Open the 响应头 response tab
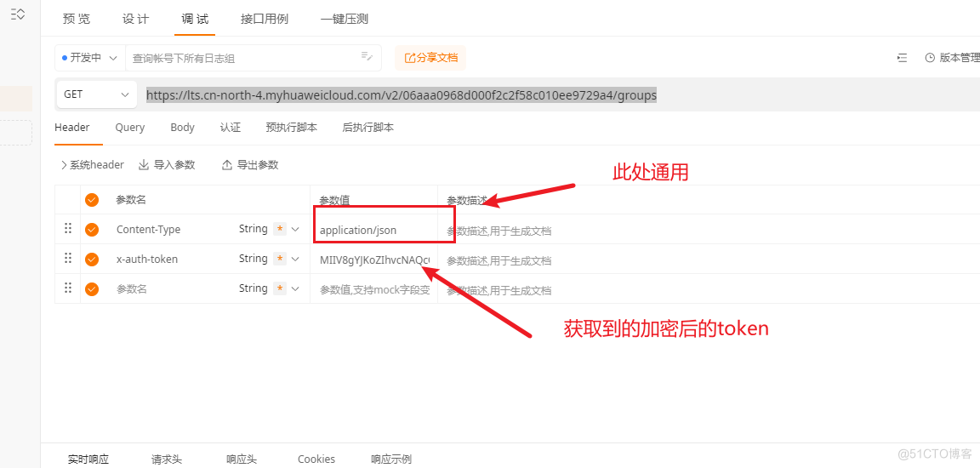The width and height of the screenshot is (980, 468). 242,459
